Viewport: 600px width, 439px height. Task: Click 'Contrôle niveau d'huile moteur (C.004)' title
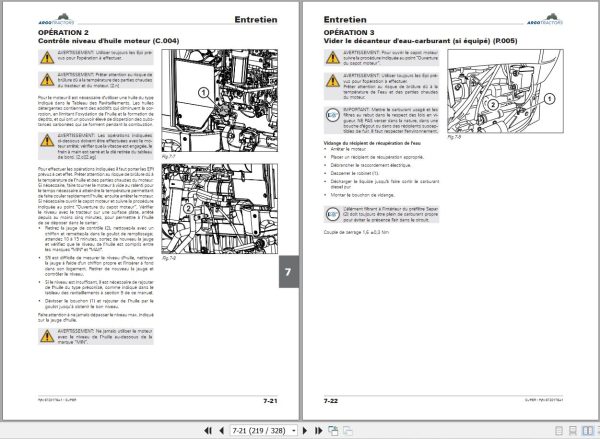(x=108, y=41)
